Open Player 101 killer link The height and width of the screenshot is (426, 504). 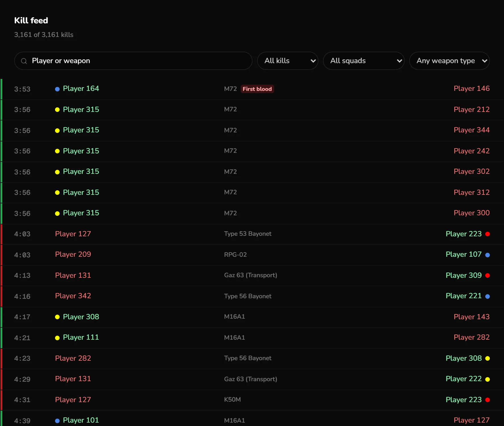point(81,420)
